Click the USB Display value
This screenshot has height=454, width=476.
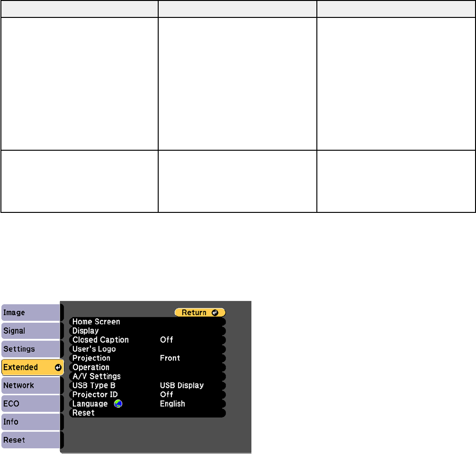[182, 385]
